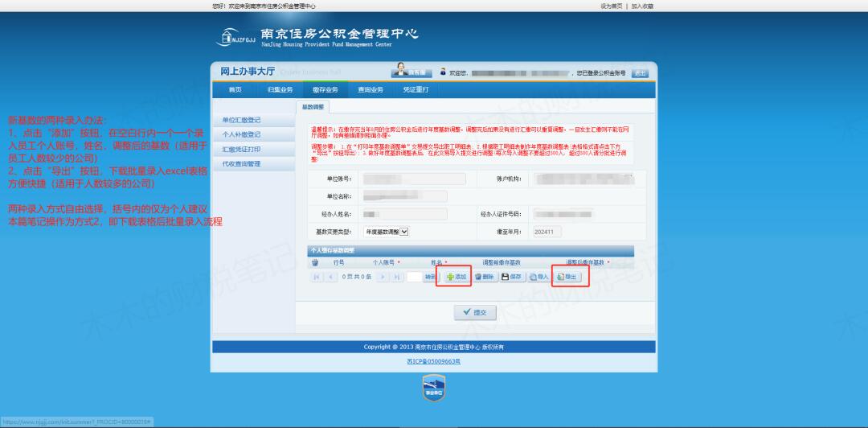Click 加入收藏 link at top

pyautogui.click(x=642, y=6)
